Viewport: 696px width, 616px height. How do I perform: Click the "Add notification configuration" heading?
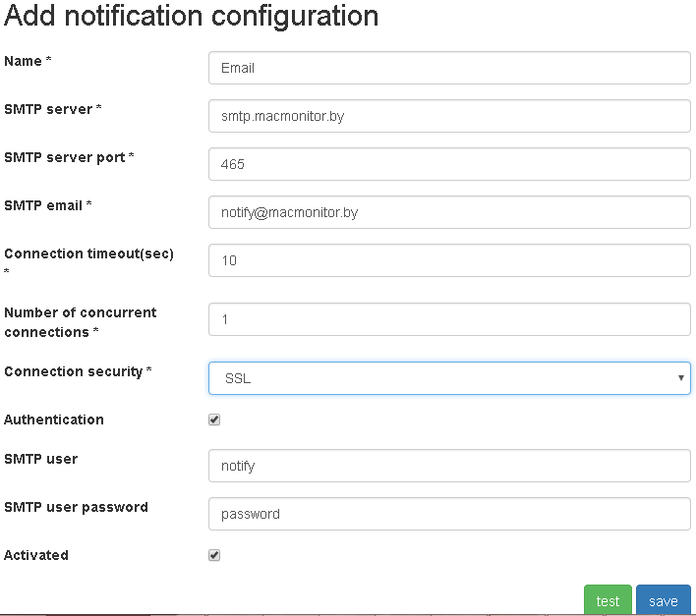pos(192,17)
